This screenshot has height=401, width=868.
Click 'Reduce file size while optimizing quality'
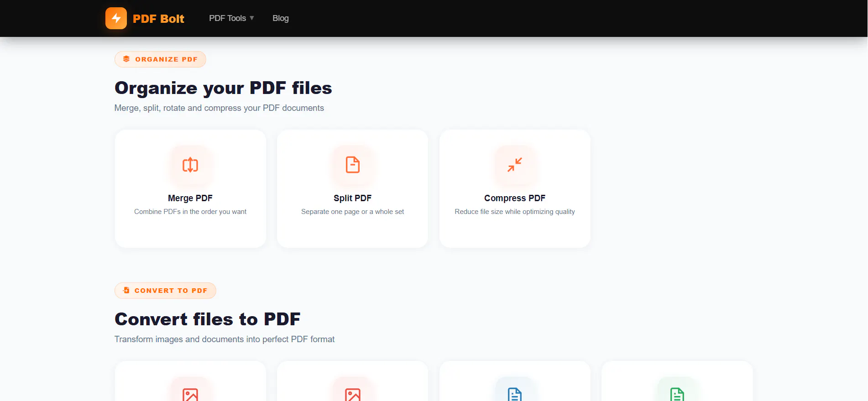pos(515,212)
